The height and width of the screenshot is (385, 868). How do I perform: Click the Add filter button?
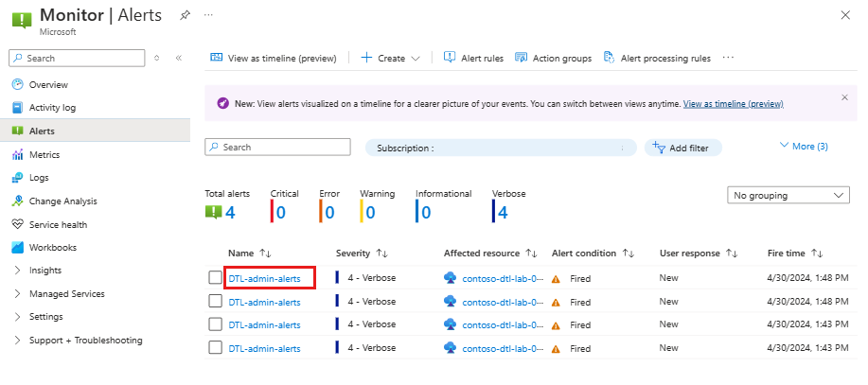click(x=683, y=148)
